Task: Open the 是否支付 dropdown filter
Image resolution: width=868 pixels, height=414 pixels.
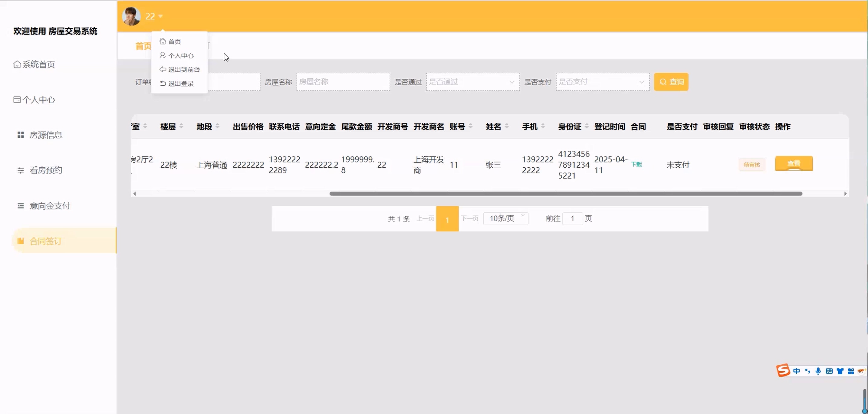Action: point(602,82)
